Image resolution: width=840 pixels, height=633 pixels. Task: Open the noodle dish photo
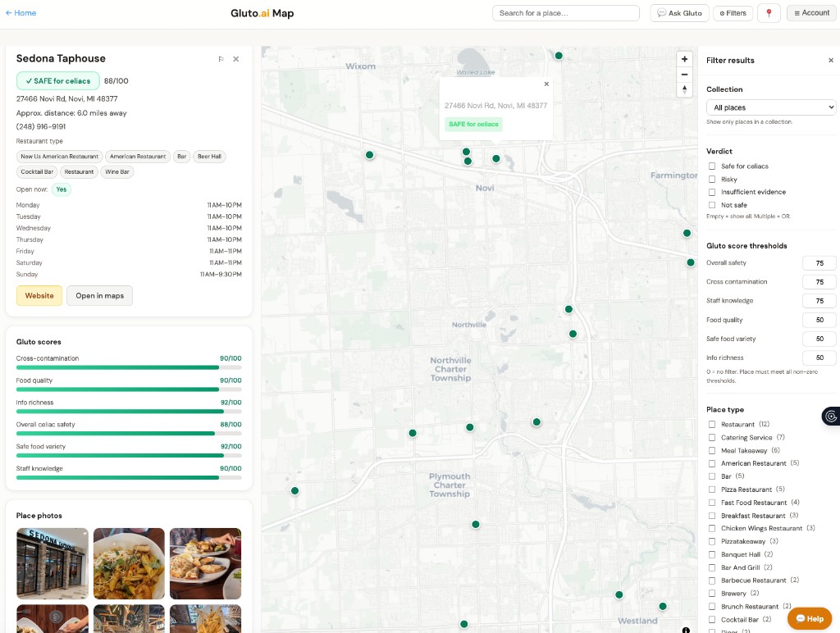click(x=129, y=563)
